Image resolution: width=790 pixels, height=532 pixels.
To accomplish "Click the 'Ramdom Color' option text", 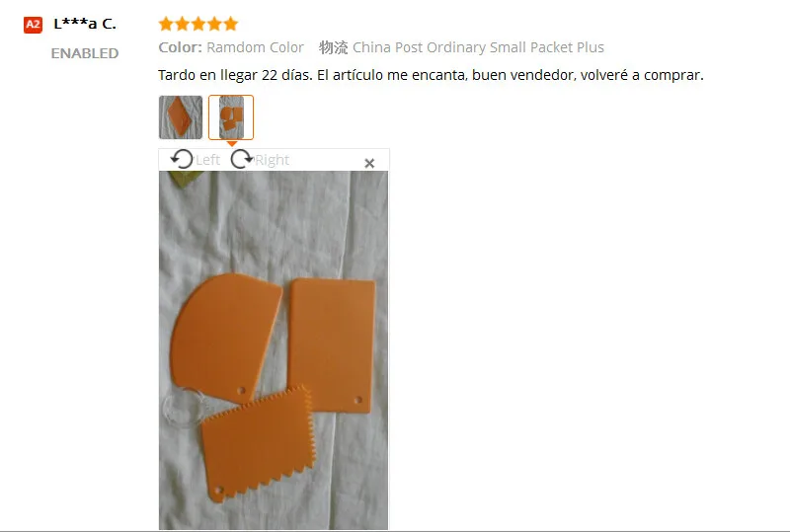I will click(x=255, y=47).
